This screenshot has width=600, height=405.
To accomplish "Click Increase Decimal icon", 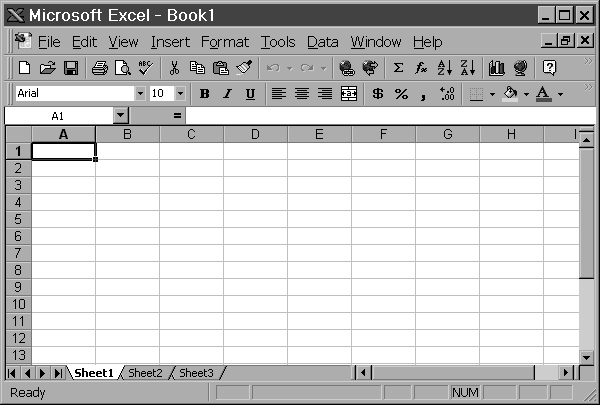I will pyautogui.click(x=447, y=94).
